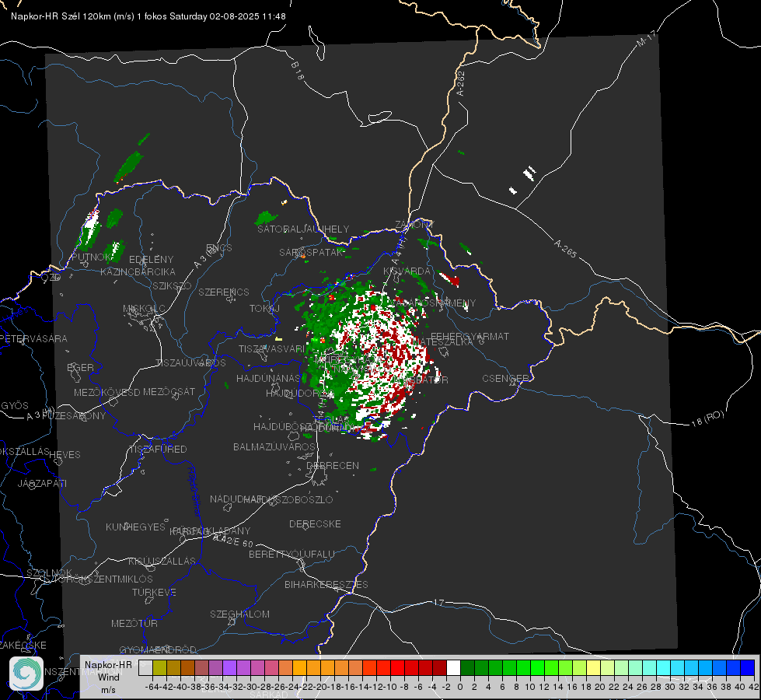
Task: Click the FÜZESABONY label
Action: tap(74, 416)
